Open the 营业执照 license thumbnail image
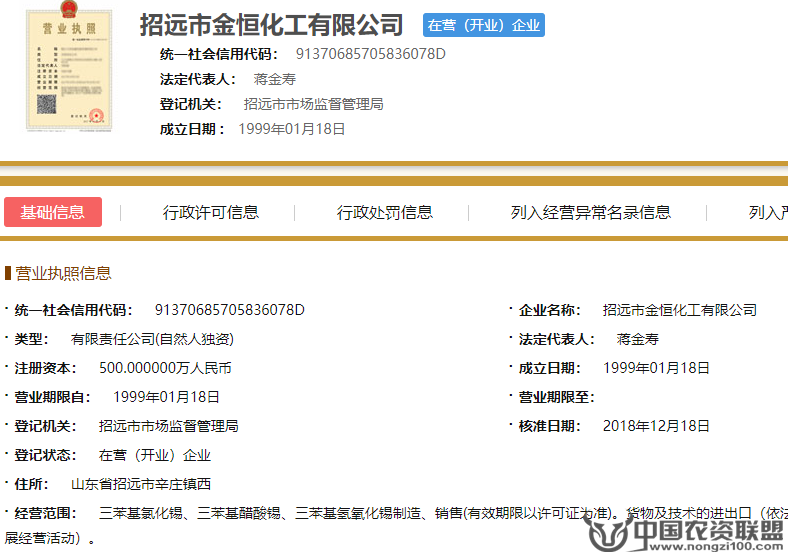788x557 pixels. (69, 66)
